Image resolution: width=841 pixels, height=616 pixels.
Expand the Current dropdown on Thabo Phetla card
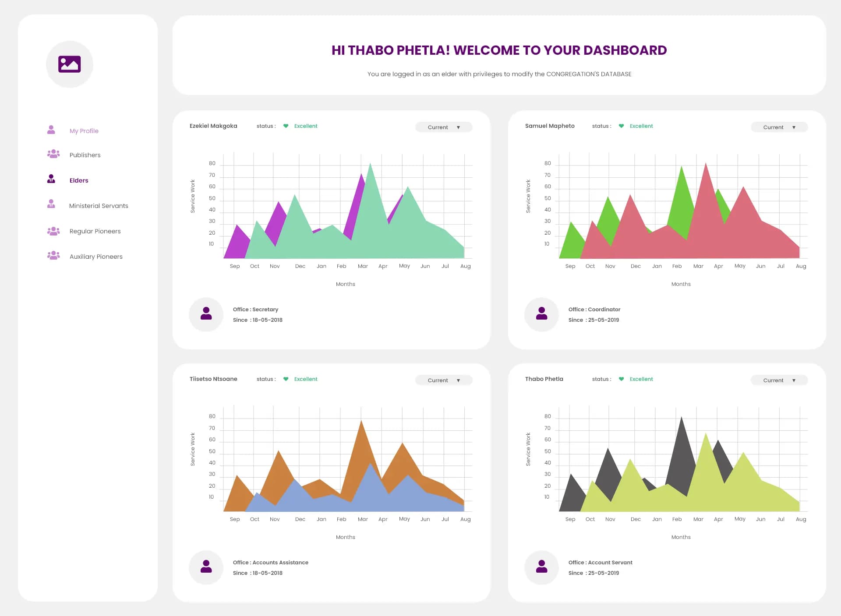pyautogui.click(x=778, y=380)
